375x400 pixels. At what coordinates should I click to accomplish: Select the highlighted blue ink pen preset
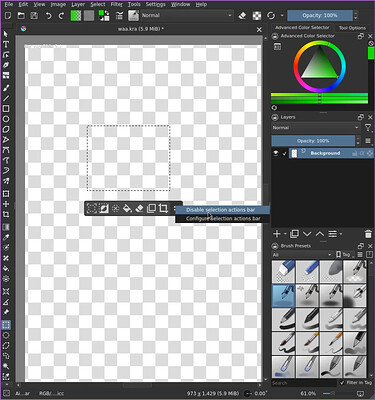tap(283, 296)
